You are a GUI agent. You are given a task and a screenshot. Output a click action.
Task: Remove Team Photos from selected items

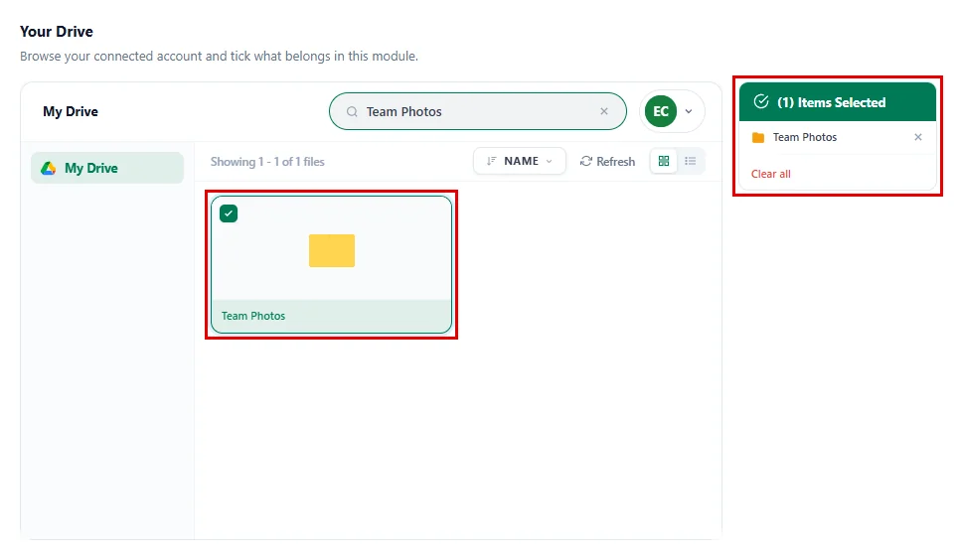pos(918,137)
